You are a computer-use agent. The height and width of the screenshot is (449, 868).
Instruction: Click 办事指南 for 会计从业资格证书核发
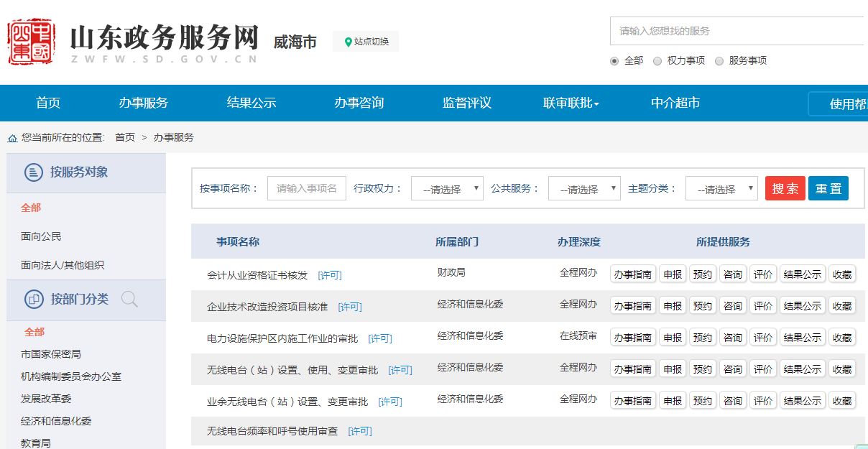(x=633, y=274)
